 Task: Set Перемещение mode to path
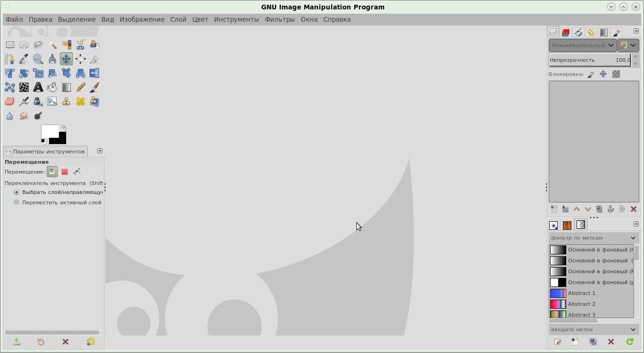point(77,172)
